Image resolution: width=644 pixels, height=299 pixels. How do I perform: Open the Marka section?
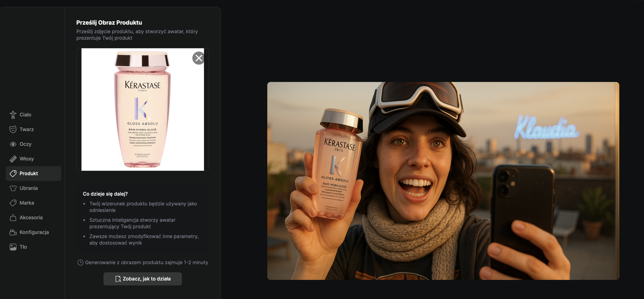[x=33, y=203]
